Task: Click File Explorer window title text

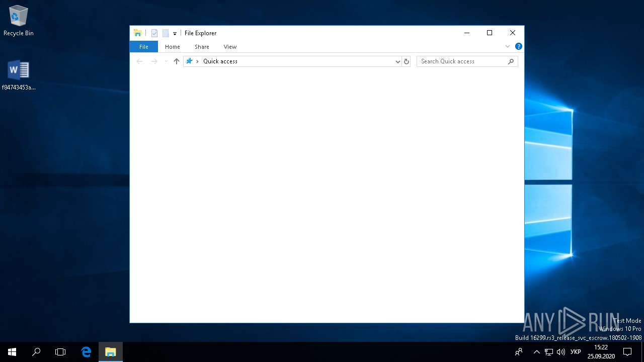Action: click(200, 33)
